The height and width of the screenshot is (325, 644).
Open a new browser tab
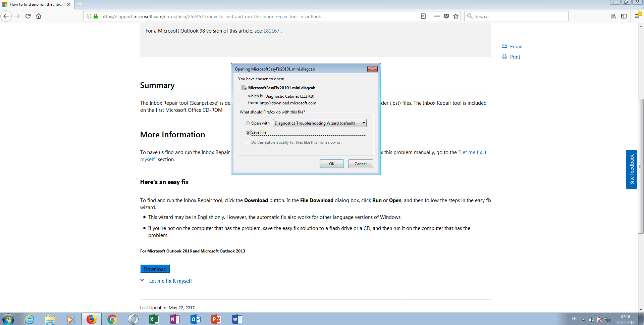pyautogui.click(x=80, y=4)
